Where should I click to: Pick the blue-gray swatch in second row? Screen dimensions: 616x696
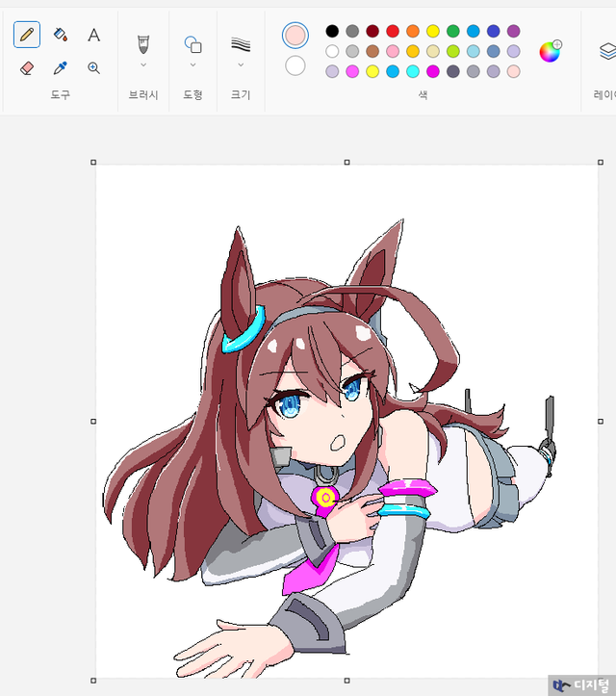tap(494, 51)
